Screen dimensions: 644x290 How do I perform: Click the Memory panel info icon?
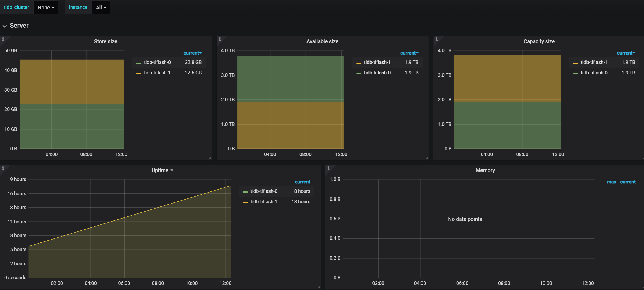328,168
